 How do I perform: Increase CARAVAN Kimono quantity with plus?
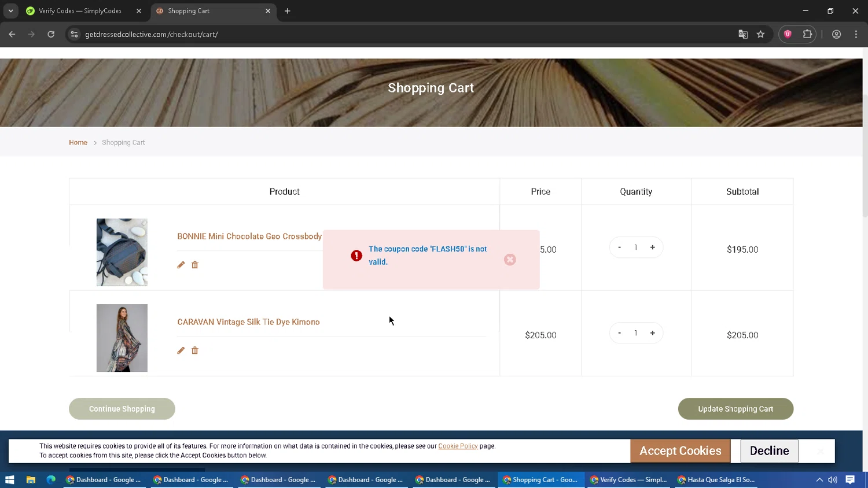[653, 333]
